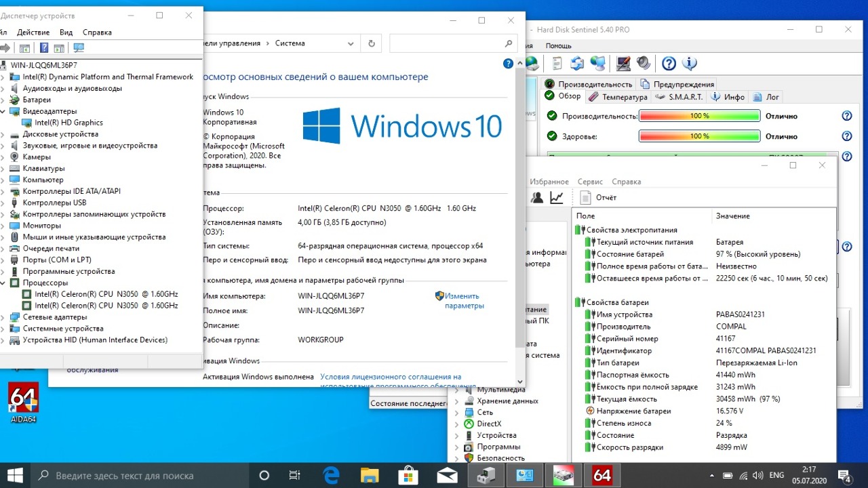Click Hard Disk Sentinel speaker toolbar icon
Screen dimensions: 868x488
pos(644,63)
